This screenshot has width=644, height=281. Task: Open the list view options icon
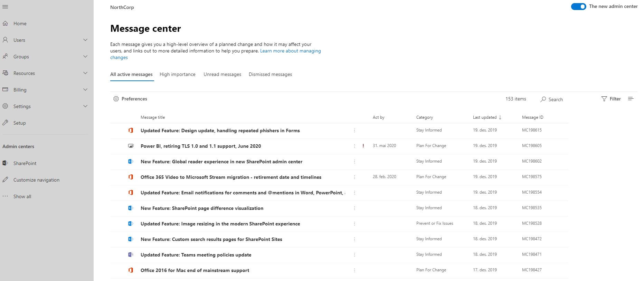[631, 99]
